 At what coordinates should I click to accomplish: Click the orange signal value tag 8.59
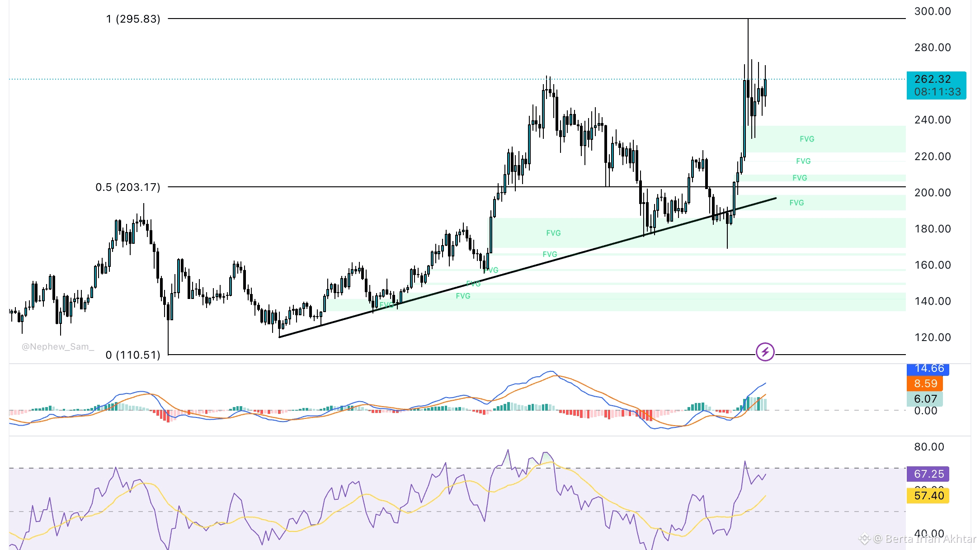(x=925, y=384)
